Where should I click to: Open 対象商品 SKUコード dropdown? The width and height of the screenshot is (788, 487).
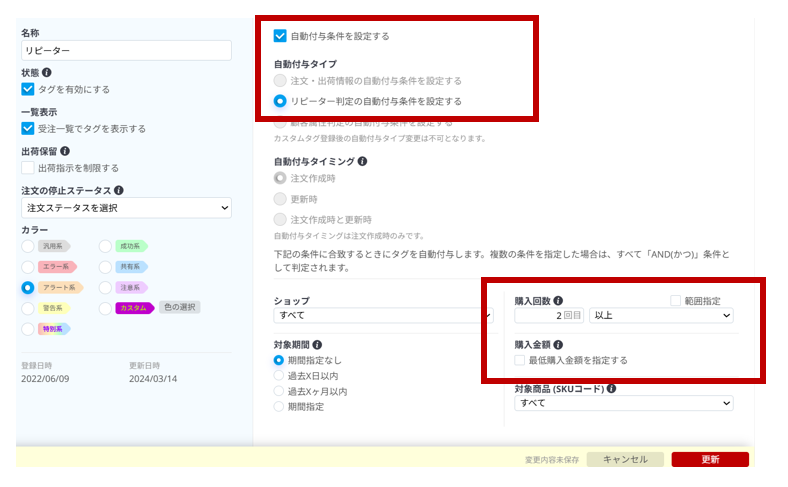[x=623, y=403]
